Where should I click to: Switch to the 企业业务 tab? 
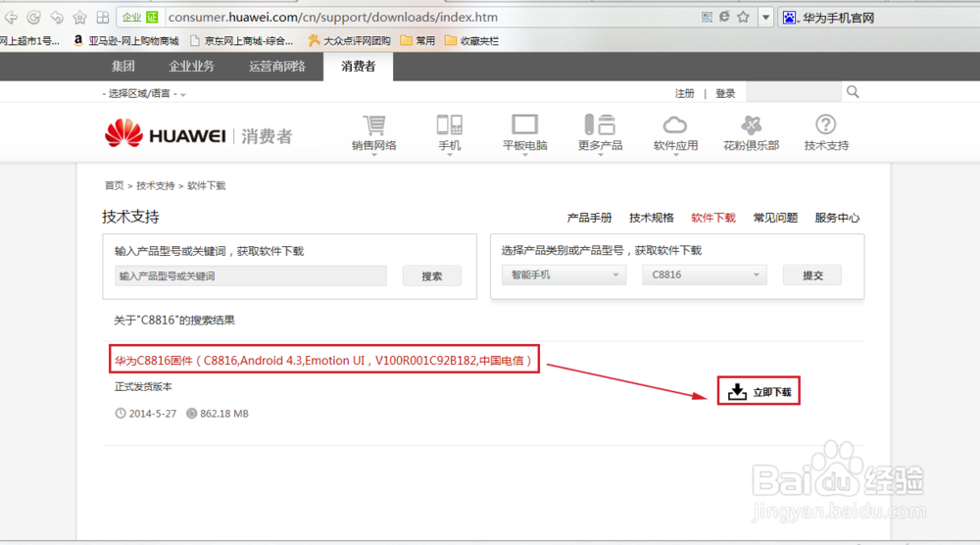(191, 67)
